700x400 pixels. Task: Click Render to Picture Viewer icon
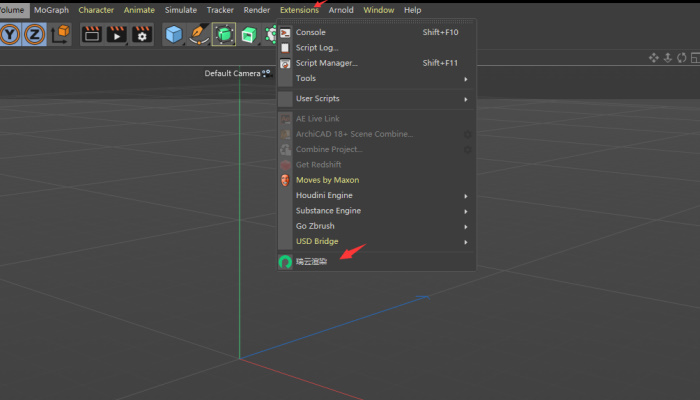pos(117,35)
